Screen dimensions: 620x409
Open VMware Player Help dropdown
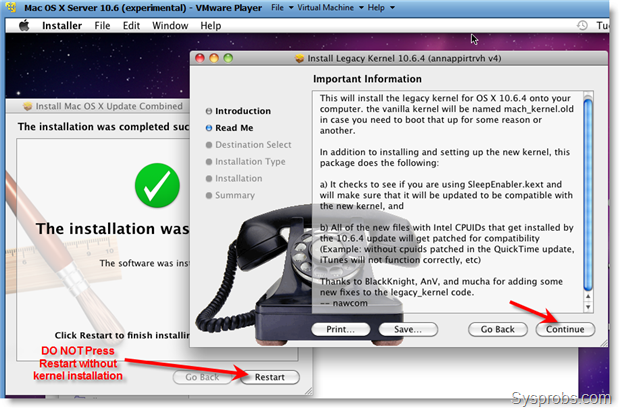coord(381,8)
